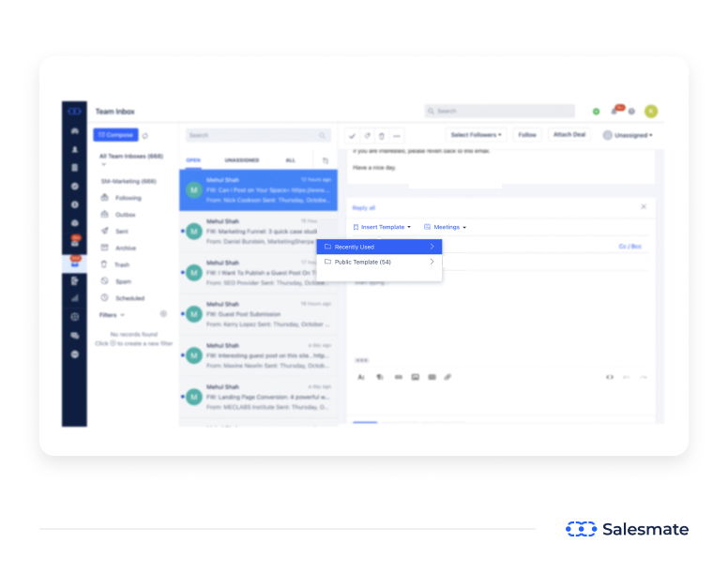Open the notifications bell with red badge

(x=616, y=111)
